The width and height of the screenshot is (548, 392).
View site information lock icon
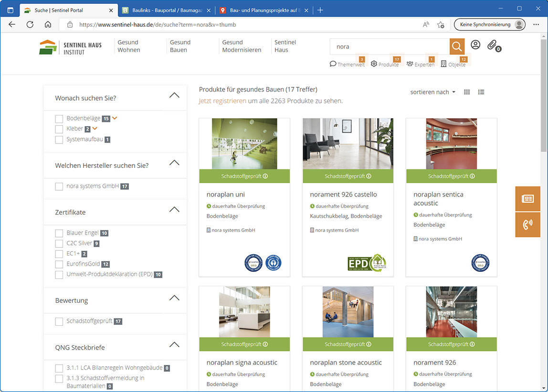point(70,24)
